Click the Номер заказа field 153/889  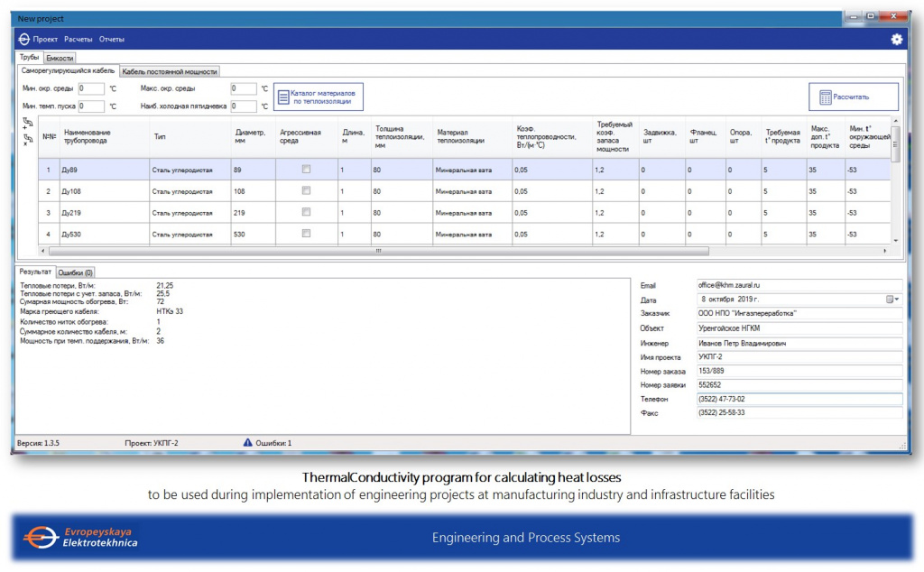[x=799, y=371]
